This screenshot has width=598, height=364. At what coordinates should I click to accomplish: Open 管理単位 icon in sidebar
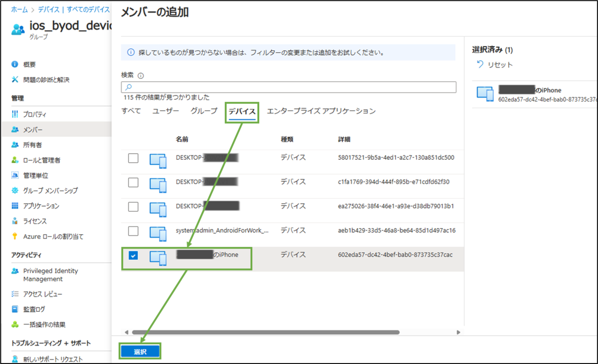pyautogui.click(x=15, y=175)
